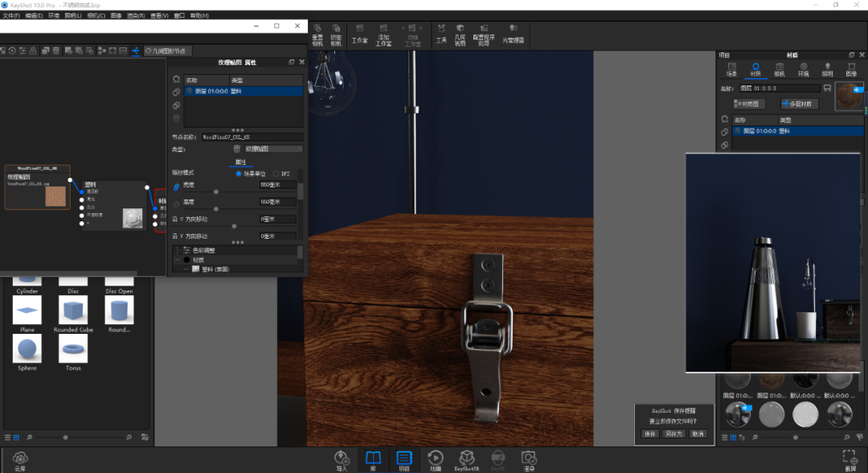Open the 配置程序向导 configurator wizard icon
Screen dimensions: 868x473
[x=484, y=35]
